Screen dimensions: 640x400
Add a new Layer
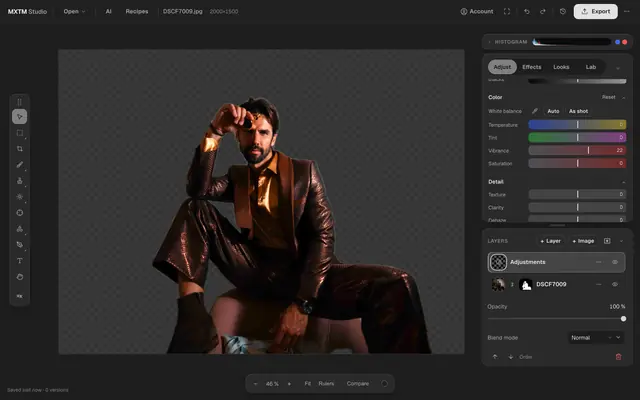(x=551, y=241)
